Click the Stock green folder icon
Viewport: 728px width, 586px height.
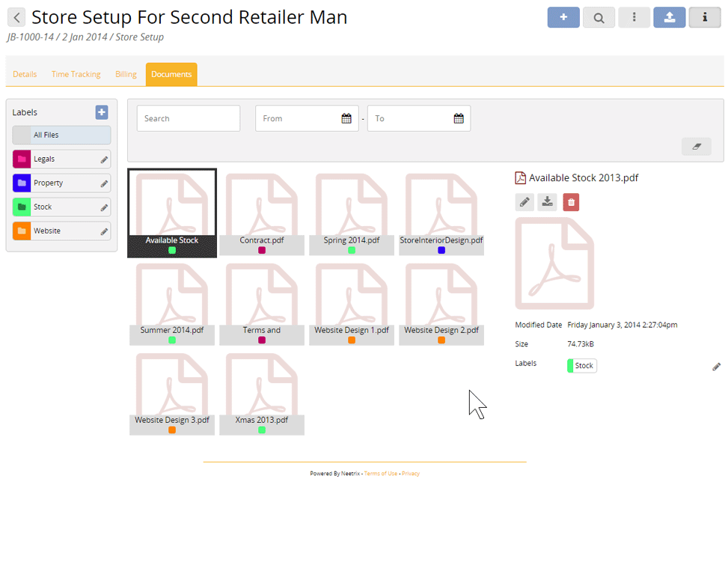(22, 207)
